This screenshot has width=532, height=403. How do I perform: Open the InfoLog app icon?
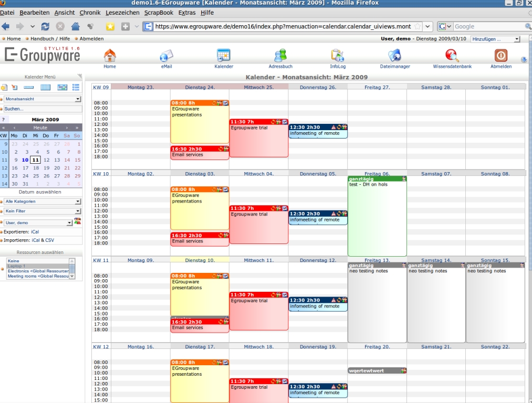(x=338, y=55)
